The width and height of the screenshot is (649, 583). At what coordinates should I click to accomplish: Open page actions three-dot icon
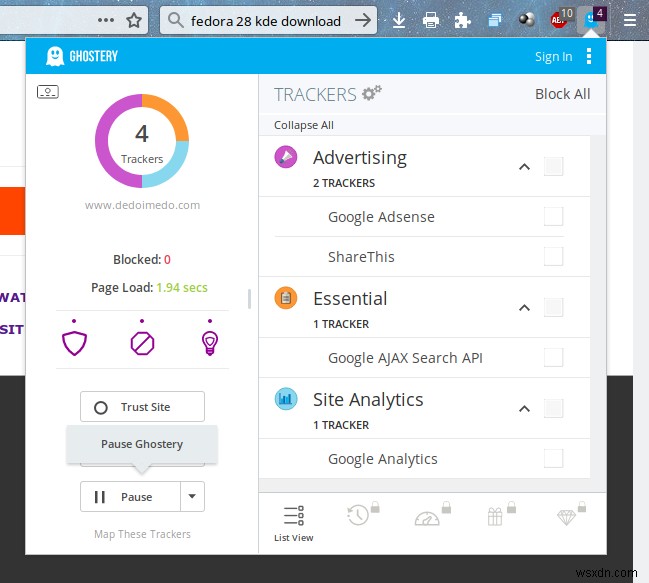(x=106, y=20)
